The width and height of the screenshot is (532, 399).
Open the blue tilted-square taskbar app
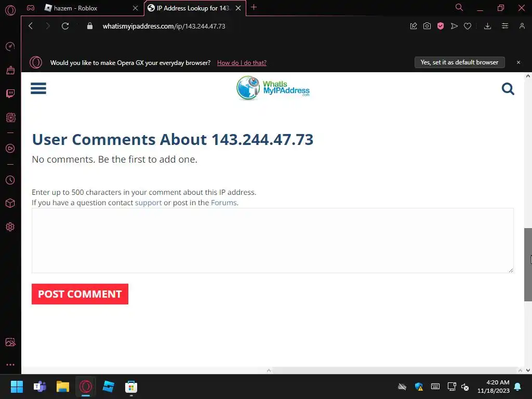point(109,387)
